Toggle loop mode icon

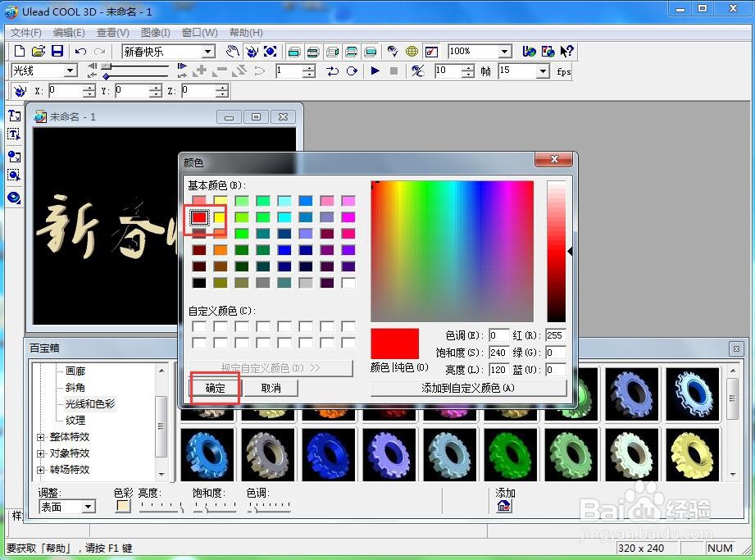coord(352,71)
